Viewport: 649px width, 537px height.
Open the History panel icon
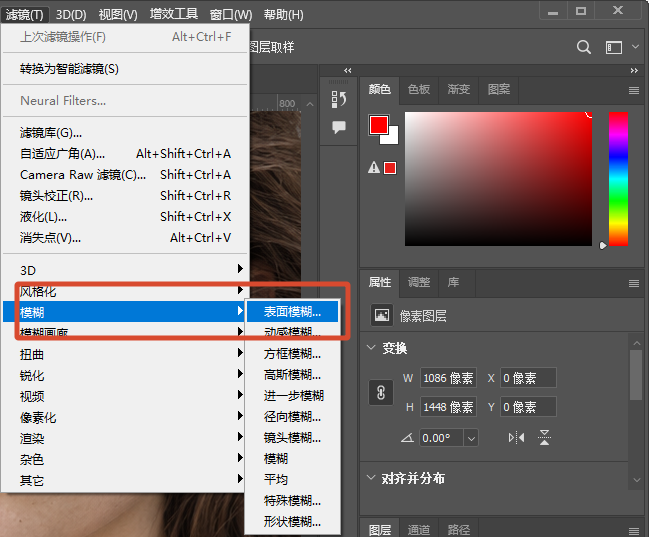pyautogui.click(x=339, y=99)
